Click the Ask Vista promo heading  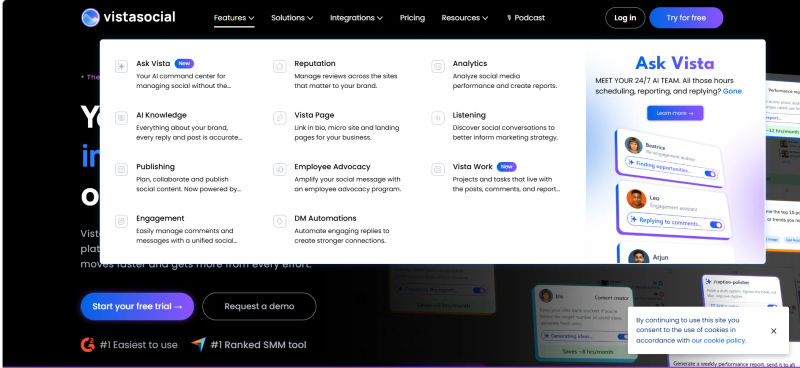(x=674, y=63)
